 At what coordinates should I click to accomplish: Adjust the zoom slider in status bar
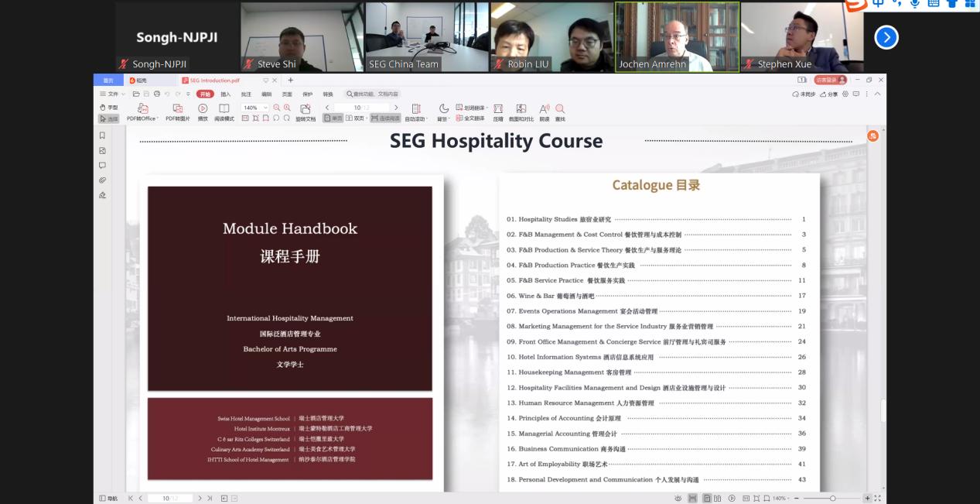(832, 498)
